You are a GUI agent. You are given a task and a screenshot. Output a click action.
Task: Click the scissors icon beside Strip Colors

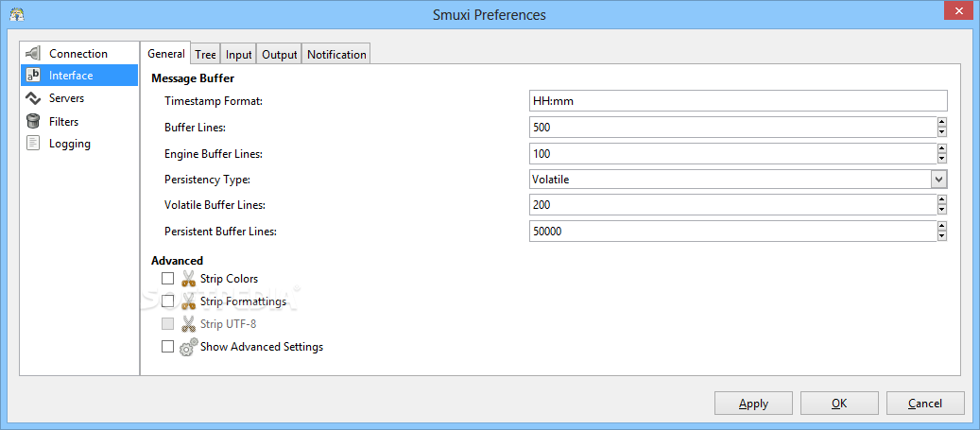(x=188, y=279)
